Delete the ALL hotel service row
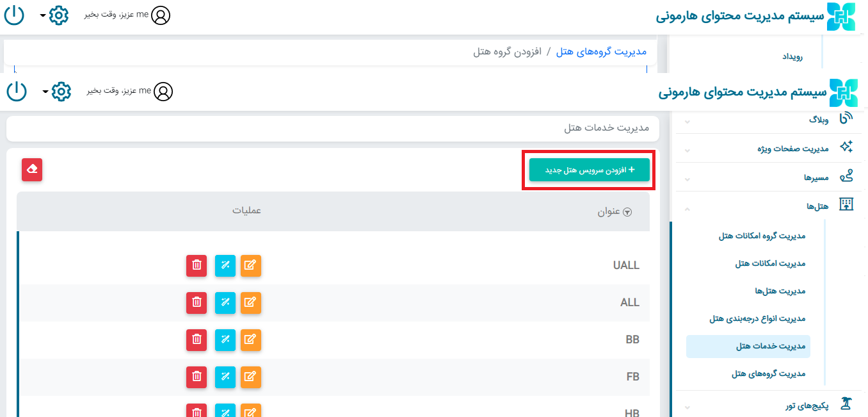The height and width of the screenshot is (417, 868). click(x=197, y=302)
